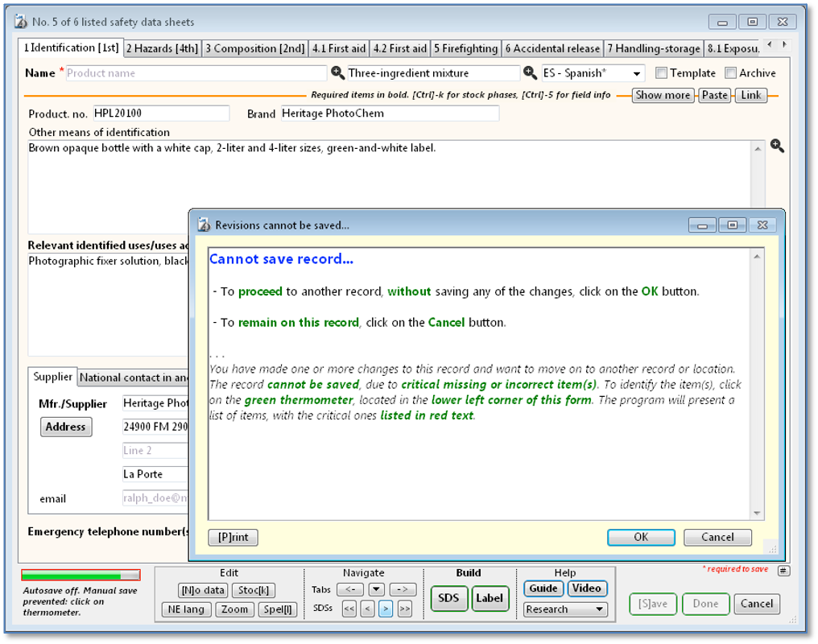Click the La Porte city field
The height and width of the screenshot is (644, 818).
pos(155,474)
